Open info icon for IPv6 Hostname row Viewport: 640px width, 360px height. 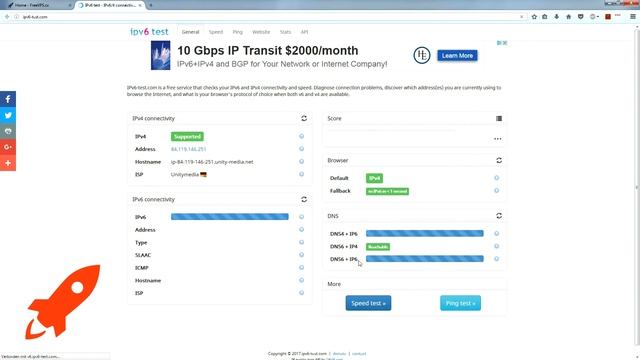pyautogui.click(x=302, y=280)
